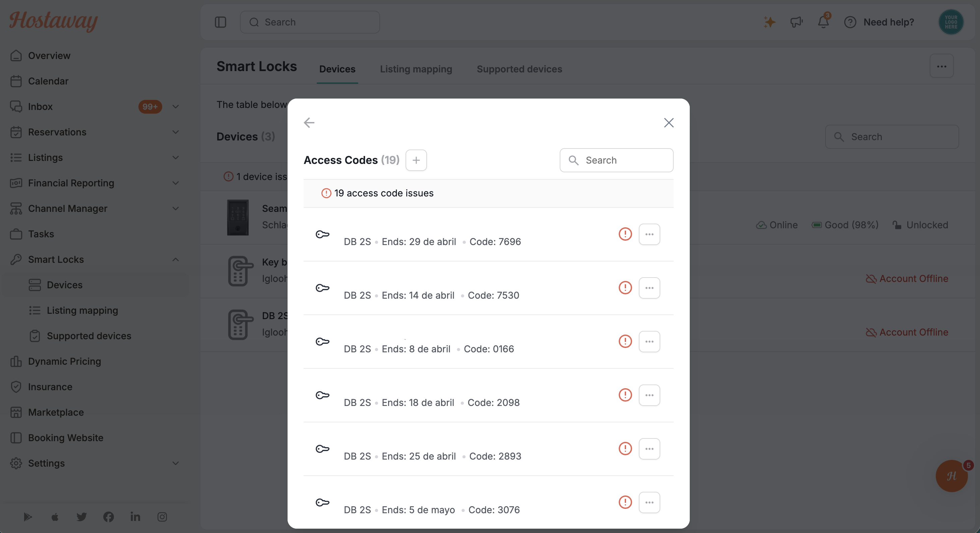Expand the Financial Reporting chevron

175,183
